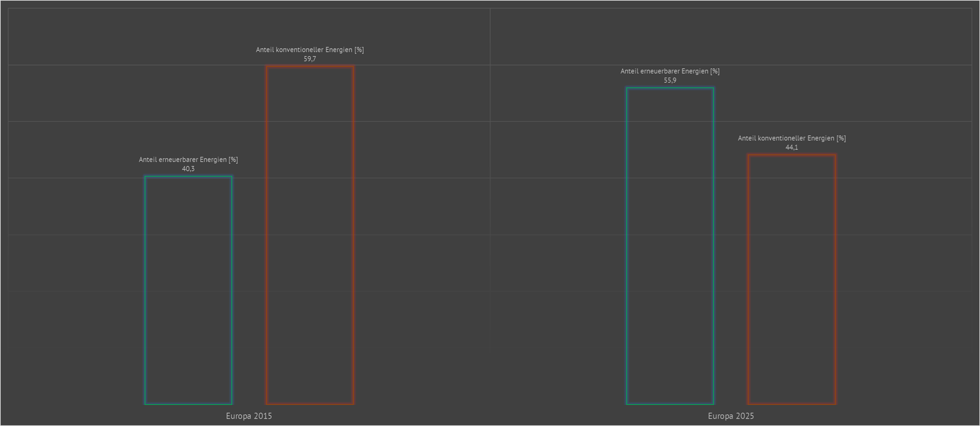Select the orange 2015 conventional energy bar
The width and height of the screenshot is (980, 426).
pyautogui.click(x=310, y=235)
